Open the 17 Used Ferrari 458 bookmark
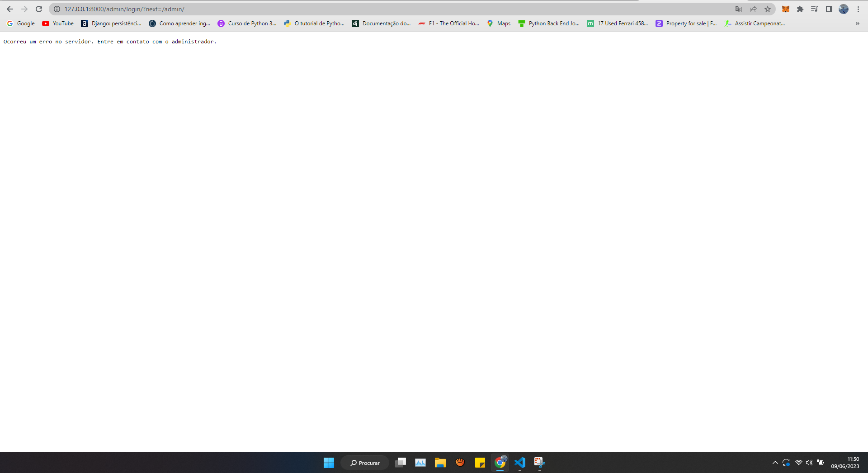The height and width of the screenshot is (473, 868). [618, 23]
